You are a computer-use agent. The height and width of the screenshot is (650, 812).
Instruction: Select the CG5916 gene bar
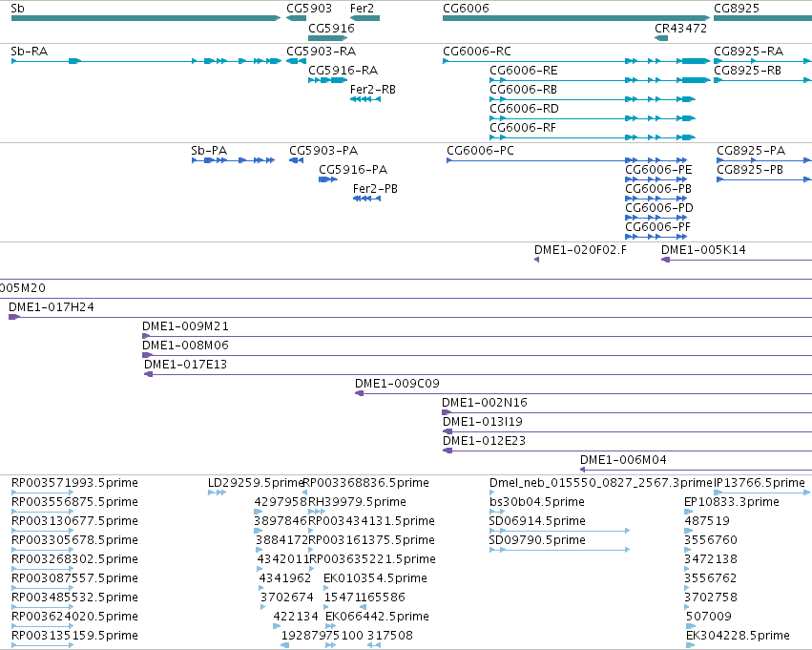click(327, 38)
